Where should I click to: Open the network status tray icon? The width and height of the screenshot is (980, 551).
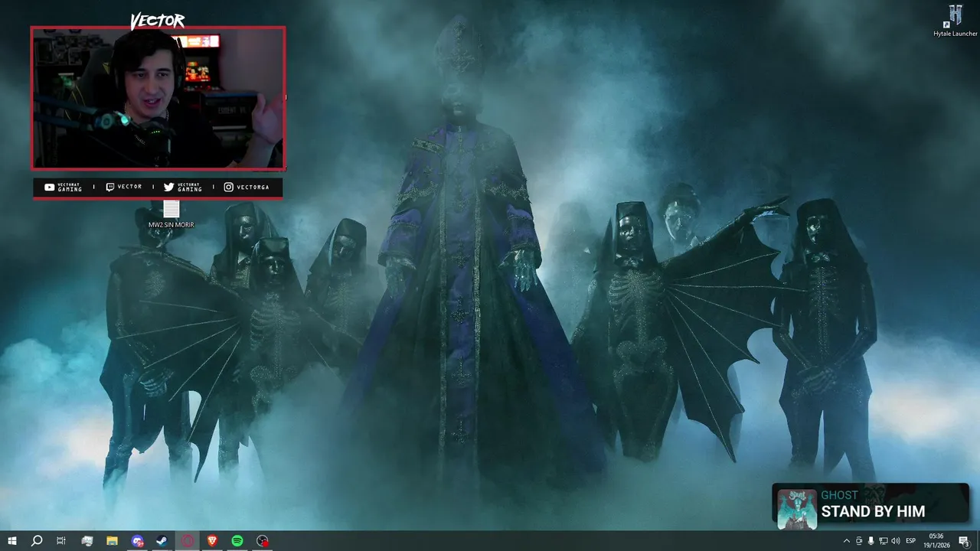884,541
